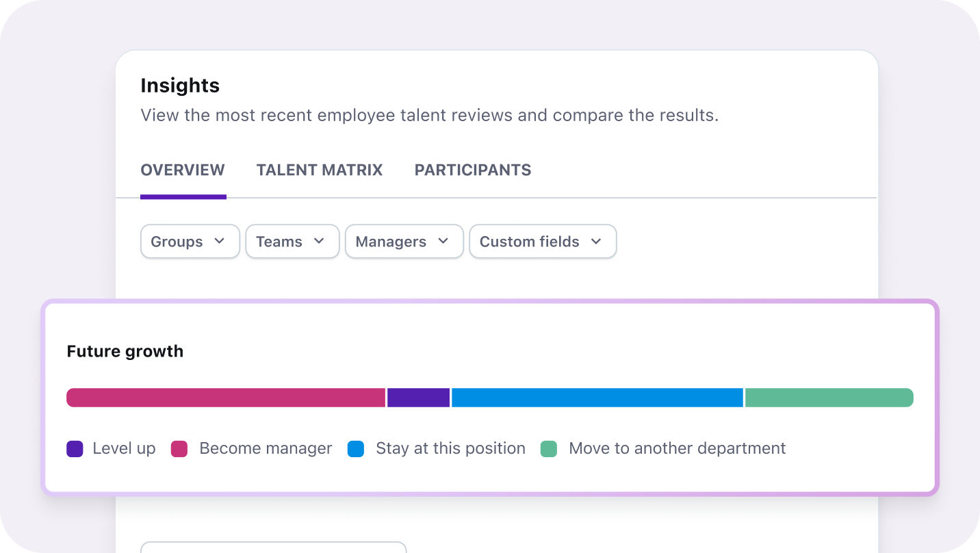The image size is (980, 553).
Task: Click the pink Become manager bar segment
Action: [x=226, y=398]
